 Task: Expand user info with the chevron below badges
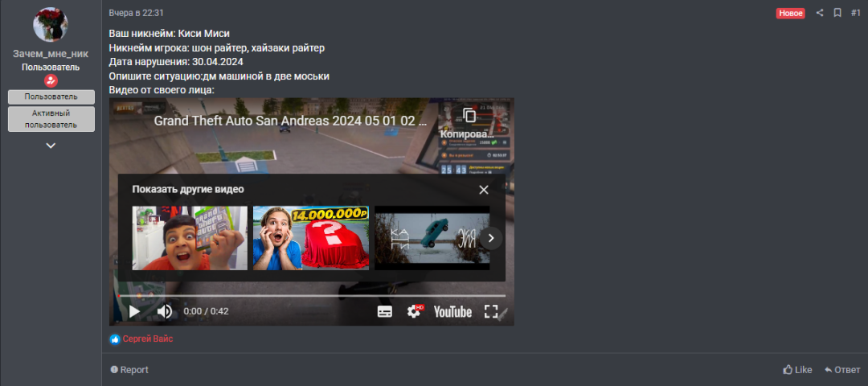point(51,146)
